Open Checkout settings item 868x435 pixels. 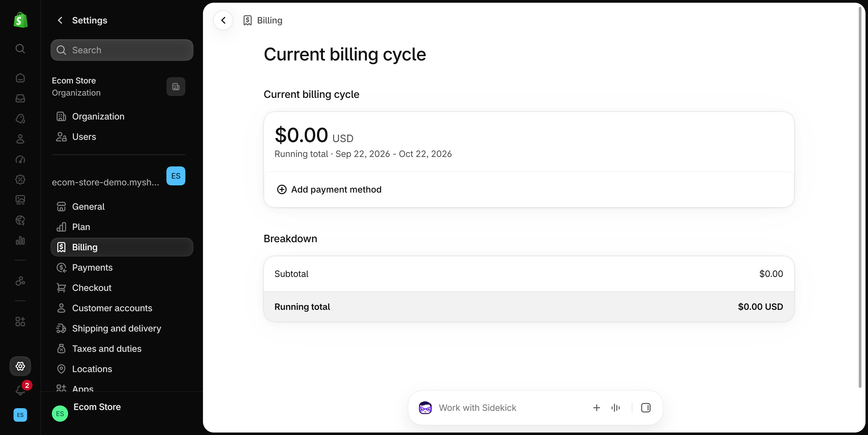[x=122, y=288]
